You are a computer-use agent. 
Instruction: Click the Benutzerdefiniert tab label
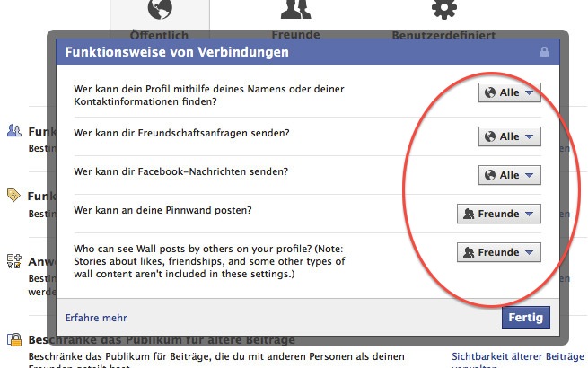443,35
